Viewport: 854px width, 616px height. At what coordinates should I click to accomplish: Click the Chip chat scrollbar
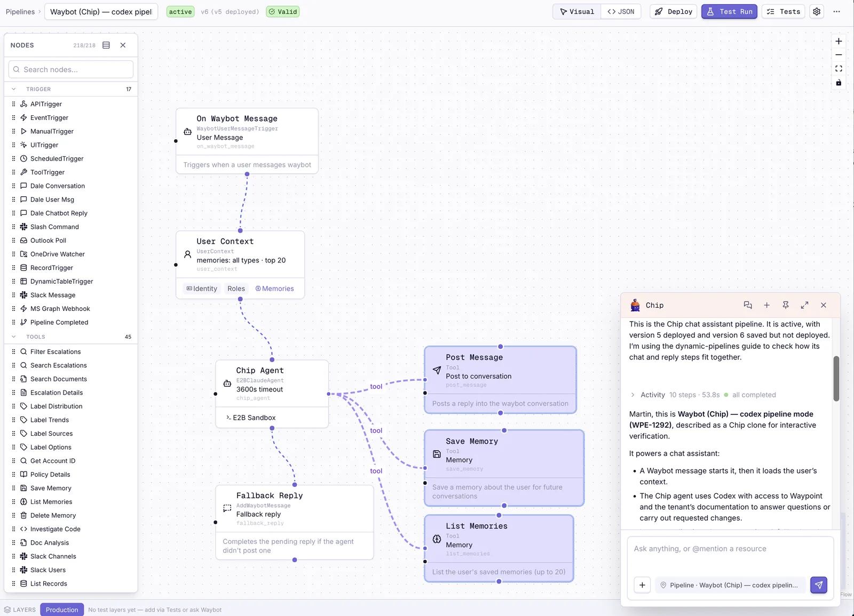point(836,378)
